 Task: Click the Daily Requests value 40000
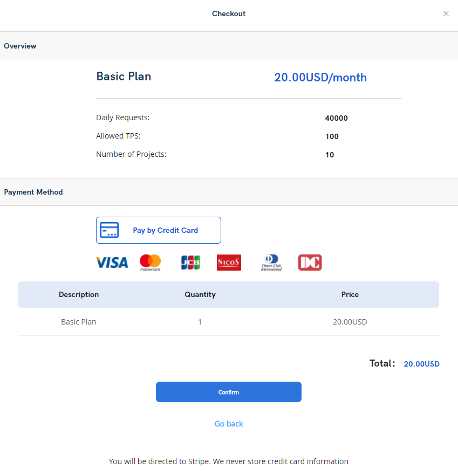[x=336, y=119]
